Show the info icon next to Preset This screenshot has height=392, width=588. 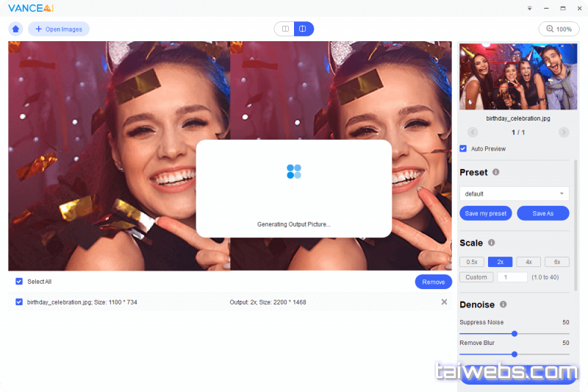[x=495, y=172]
